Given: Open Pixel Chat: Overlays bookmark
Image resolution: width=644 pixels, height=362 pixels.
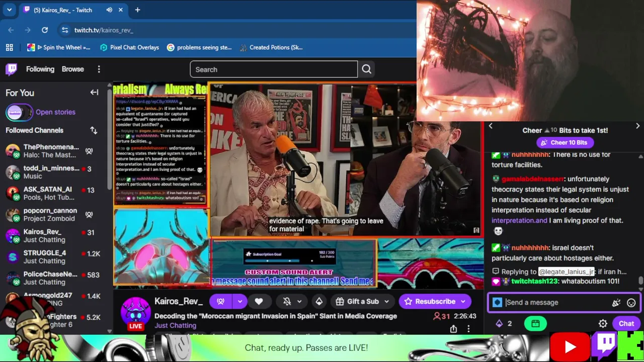Looking at the screenshot, I should click(x=129, y=47).
